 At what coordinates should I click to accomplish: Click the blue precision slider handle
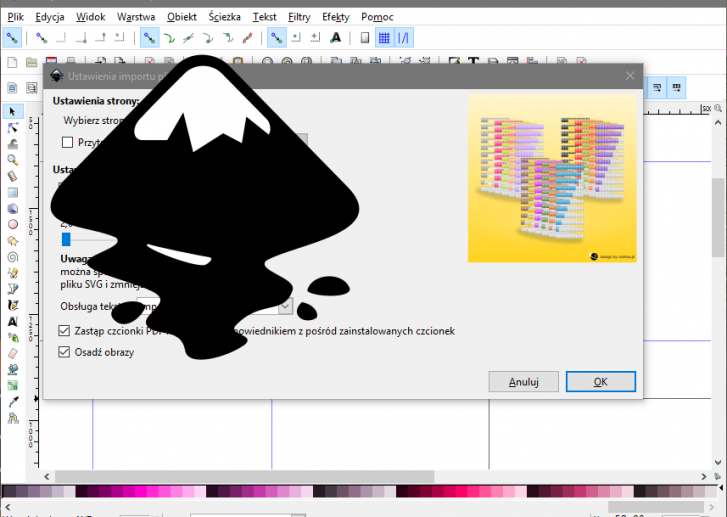pyautogui.click(x=66, y=239)
